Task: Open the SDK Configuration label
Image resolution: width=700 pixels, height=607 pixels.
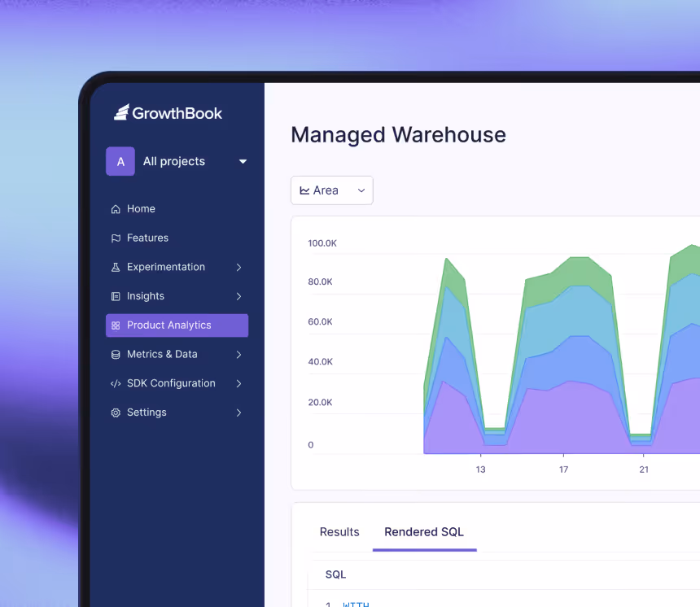Action: 171,383
